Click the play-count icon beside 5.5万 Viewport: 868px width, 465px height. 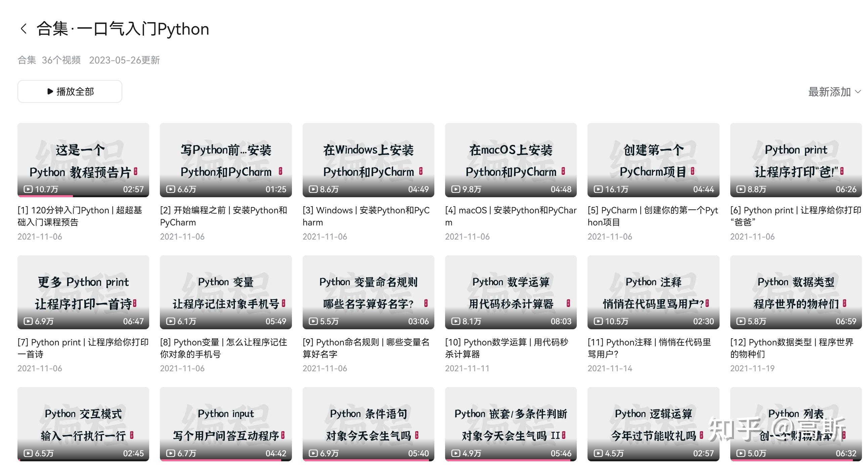tap(313, 321)
